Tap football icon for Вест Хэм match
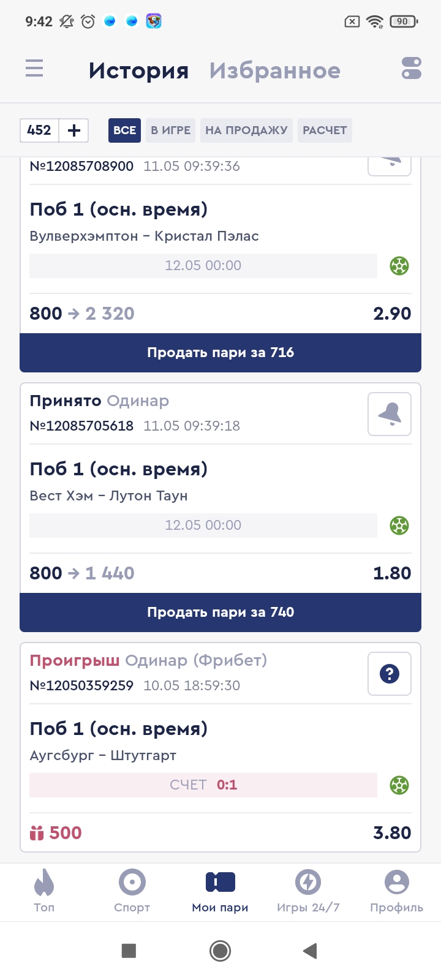 tap(399, 526)
